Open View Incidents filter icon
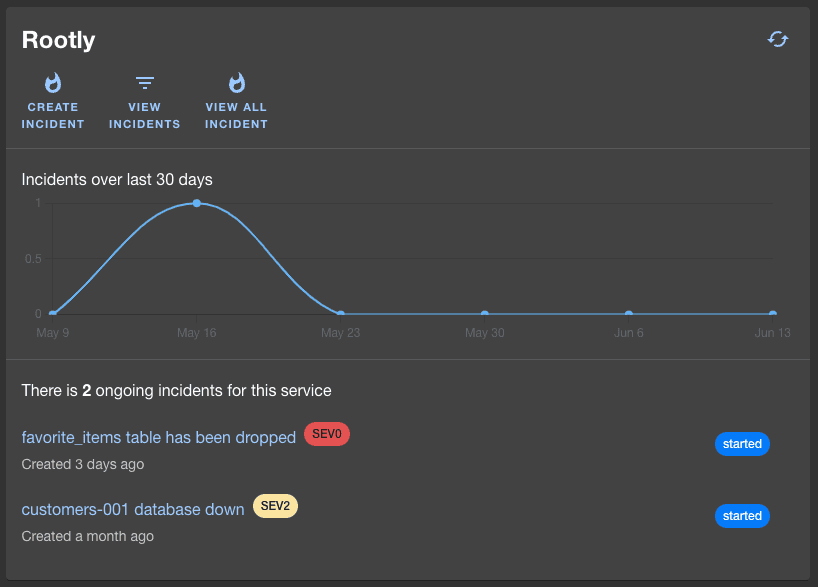The image size is (818, 587). click(145, 82)
